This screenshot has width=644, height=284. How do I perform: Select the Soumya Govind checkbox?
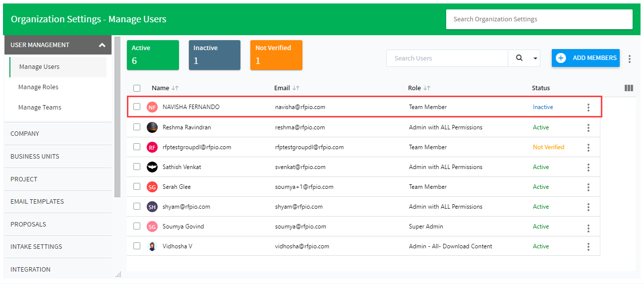pyautogui.click(x=137, y=226)
